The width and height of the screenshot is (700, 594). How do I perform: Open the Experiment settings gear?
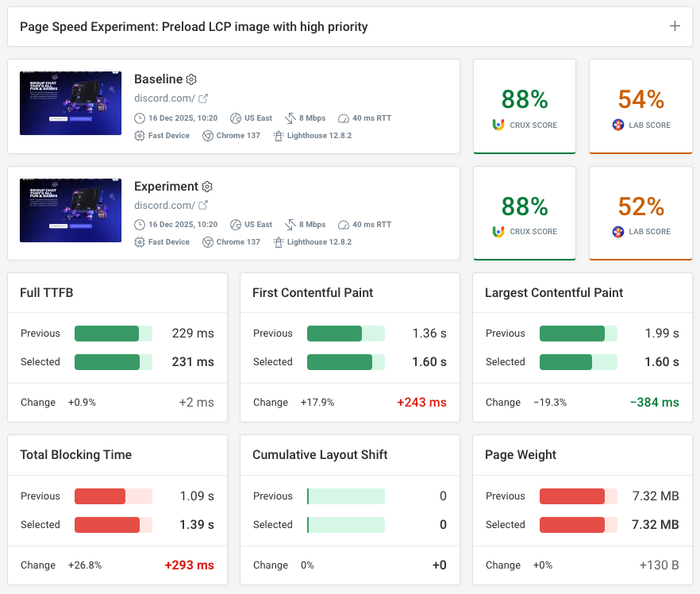click(207, 187)
